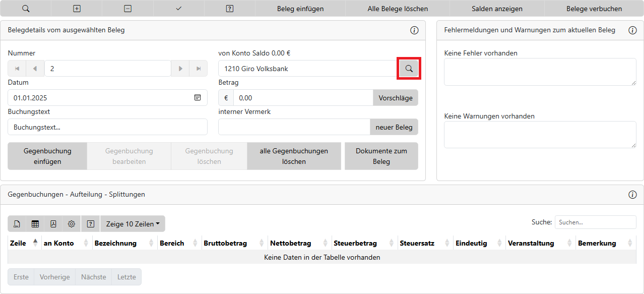Click the plus icon in top toolbar

77,9
